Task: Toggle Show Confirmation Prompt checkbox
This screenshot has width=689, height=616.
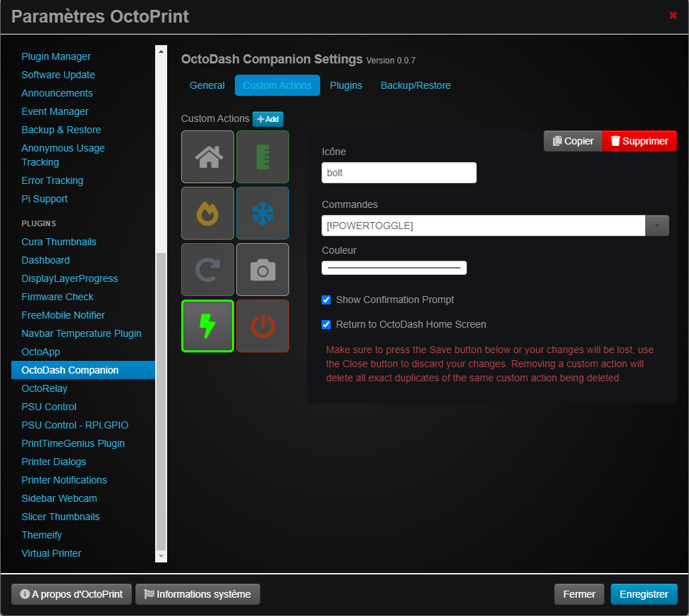Action: (x=326, y=300)
